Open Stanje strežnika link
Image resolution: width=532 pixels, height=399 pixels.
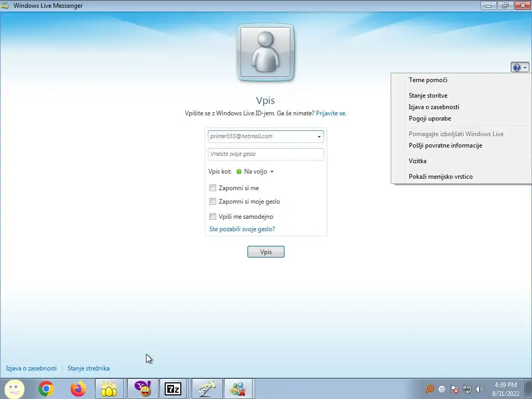[x=88, y=368]
